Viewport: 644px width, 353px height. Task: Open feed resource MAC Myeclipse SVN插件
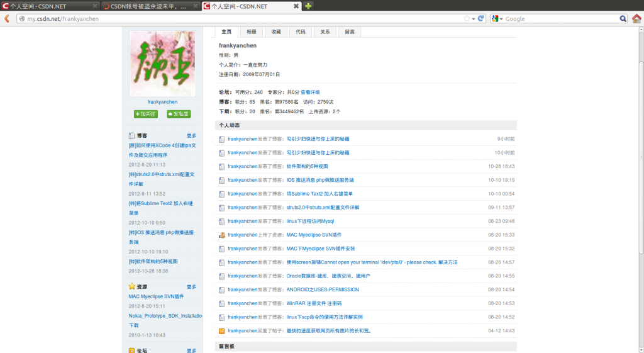point(314,235)
